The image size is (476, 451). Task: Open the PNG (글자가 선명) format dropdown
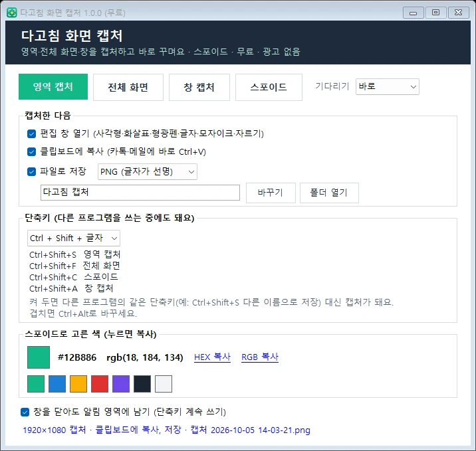pos(147,171)
